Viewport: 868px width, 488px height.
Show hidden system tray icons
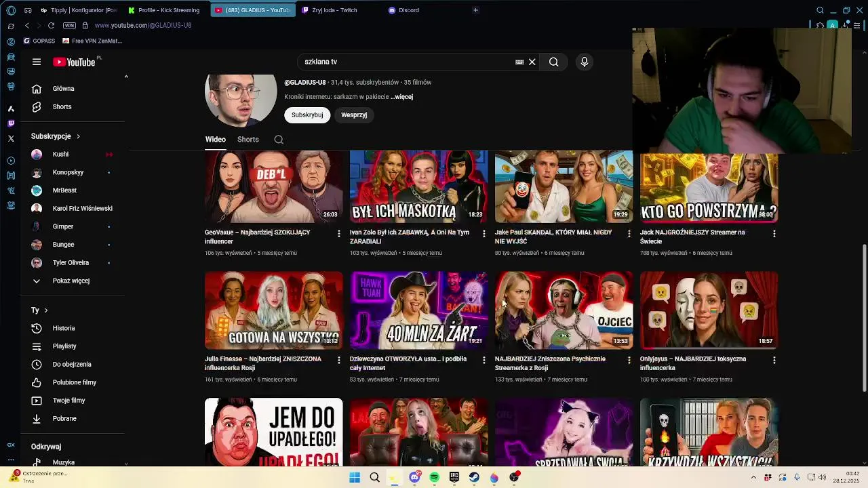pyautogui.click(x=753, y=477)
